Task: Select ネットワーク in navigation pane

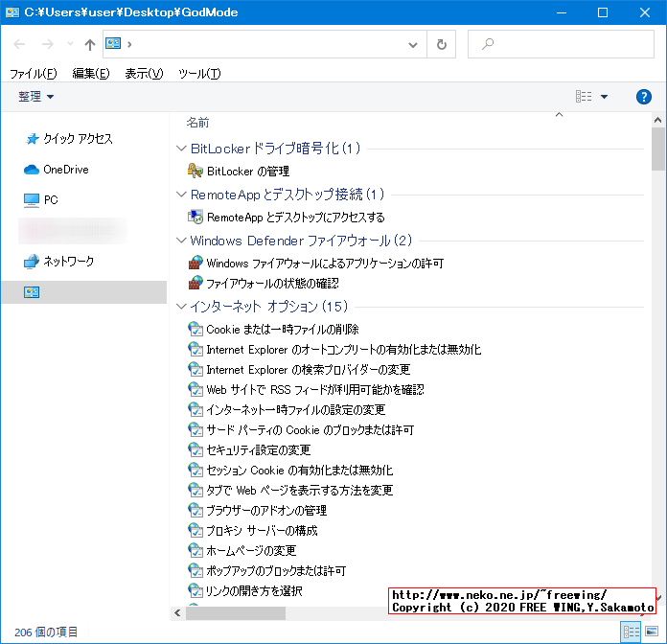Action: 58,262
